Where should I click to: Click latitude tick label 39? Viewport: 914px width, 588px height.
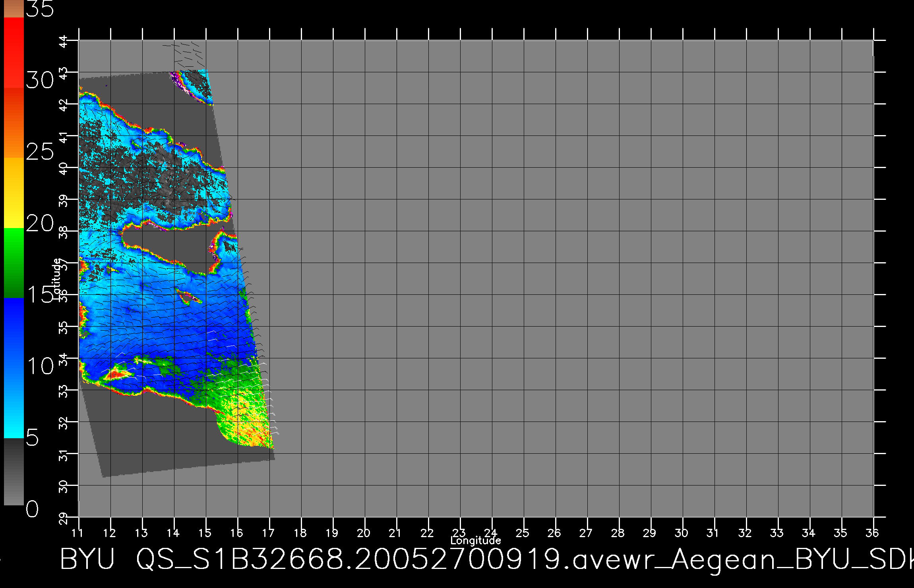pos(64,200)
